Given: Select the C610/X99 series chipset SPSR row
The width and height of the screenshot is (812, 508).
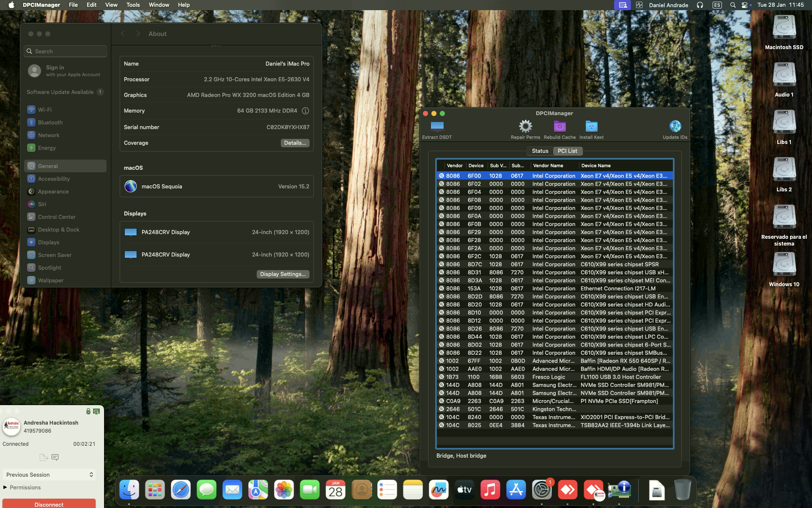Looking at the screenshot, I should coord(555,265).
